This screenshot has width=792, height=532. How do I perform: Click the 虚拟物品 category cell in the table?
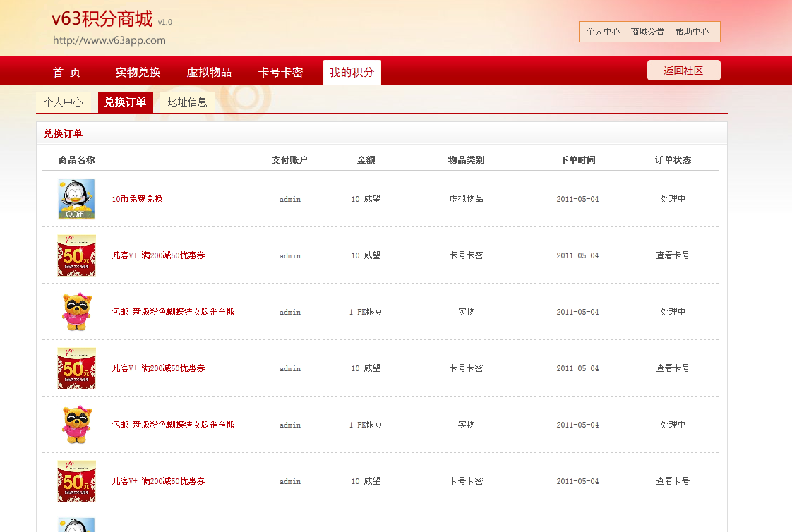(x=466, y=199)
